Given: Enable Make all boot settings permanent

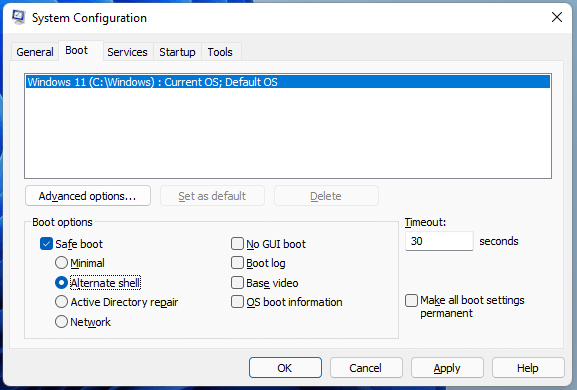Looking at the screenshot, I should [x=411, y=300].
